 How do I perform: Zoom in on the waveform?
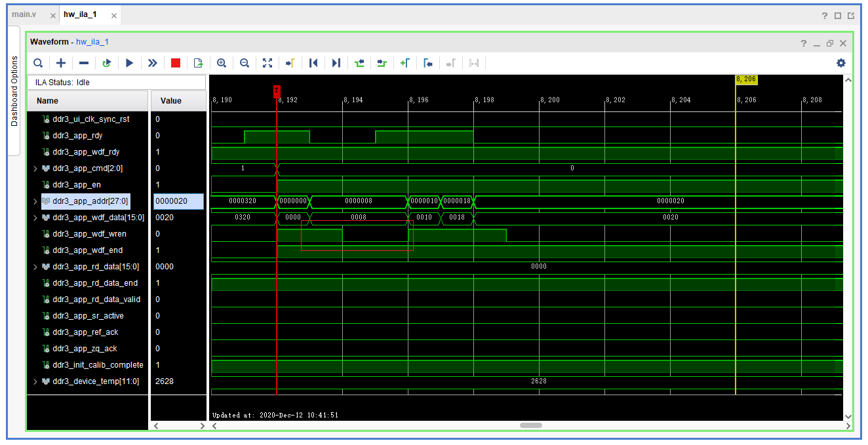tap(222, 63)
